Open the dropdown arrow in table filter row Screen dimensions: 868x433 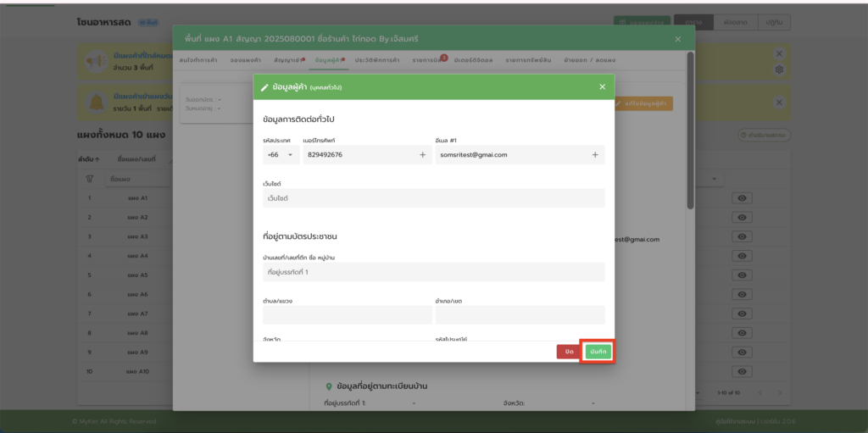714,180
